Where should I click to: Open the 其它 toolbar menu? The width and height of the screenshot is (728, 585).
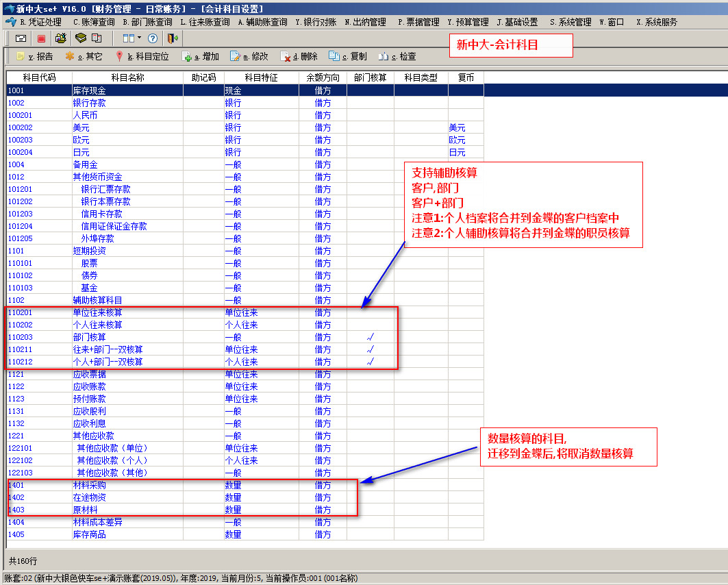point(84,56)
